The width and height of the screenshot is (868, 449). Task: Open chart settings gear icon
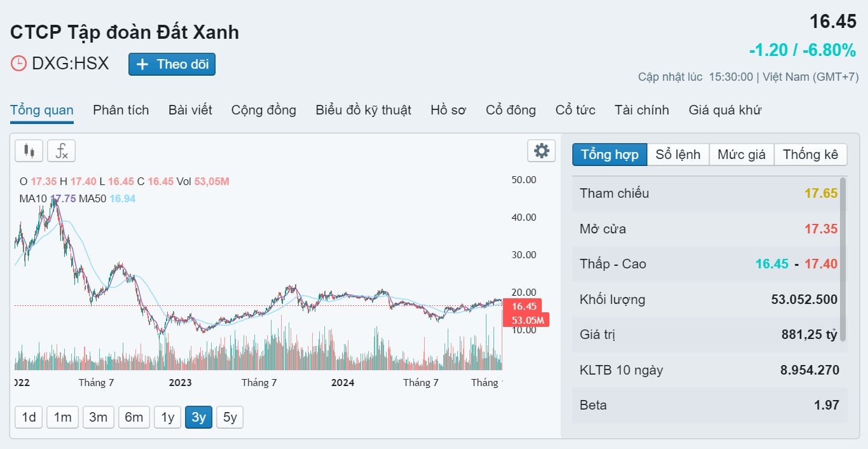point(541,151)
